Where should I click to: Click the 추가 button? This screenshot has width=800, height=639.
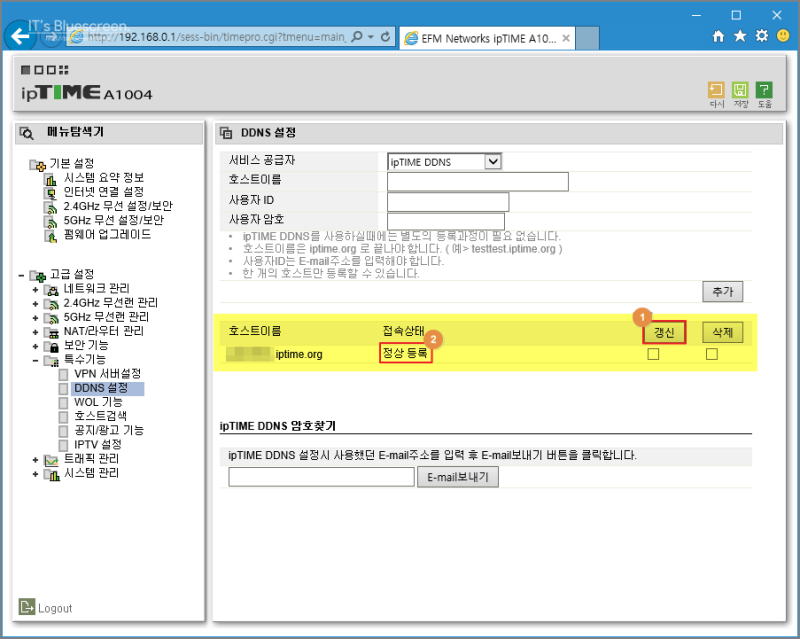point(722,291)
